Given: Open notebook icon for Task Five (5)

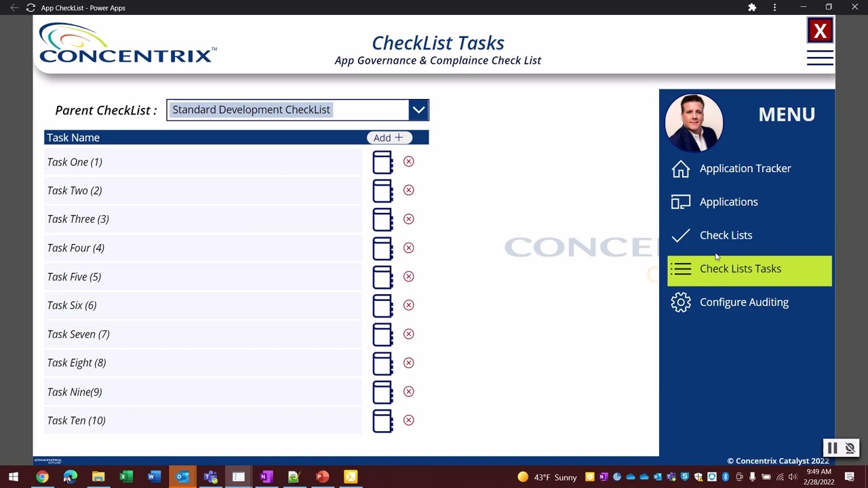Looking at the screenshot, I should (382, 277).
